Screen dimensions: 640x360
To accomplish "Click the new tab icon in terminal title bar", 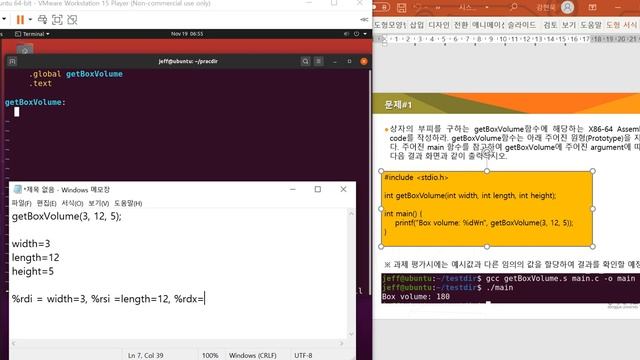I will tap(12, 61).
